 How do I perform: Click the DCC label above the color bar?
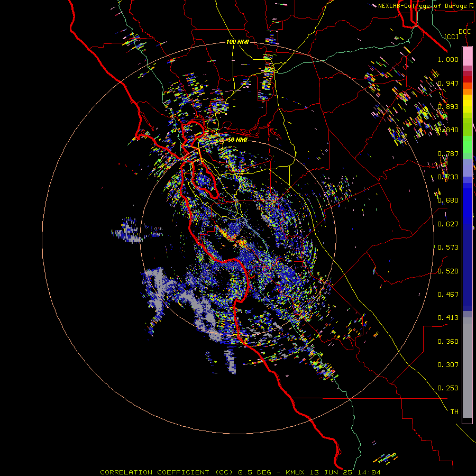tap(465, 32)
